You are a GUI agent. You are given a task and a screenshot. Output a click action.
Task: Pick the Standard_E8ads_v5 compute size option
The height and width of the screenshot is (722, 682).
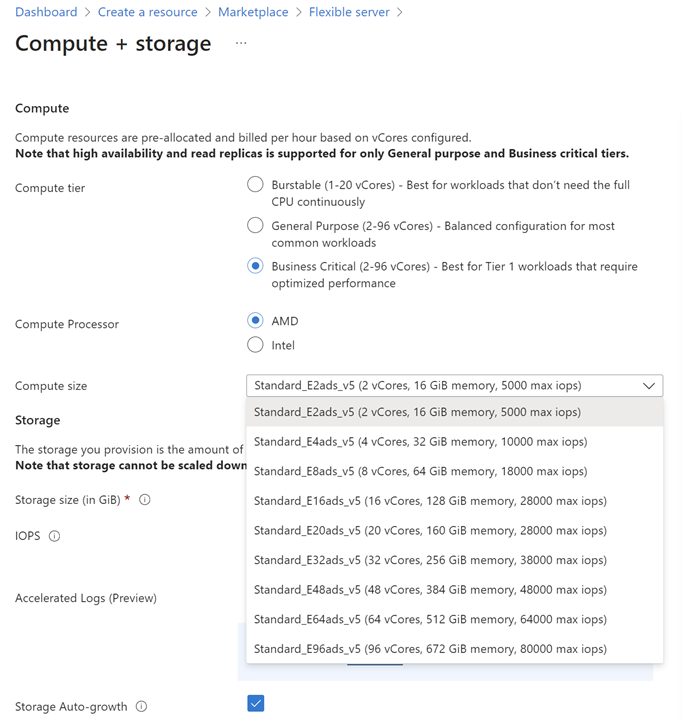[x=420, y=471]
